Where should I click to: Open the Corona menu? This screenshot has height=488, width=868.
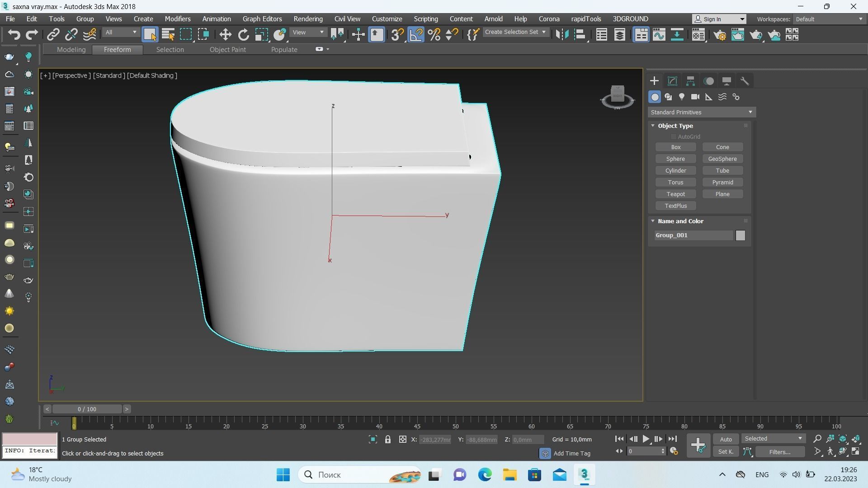[549, 19]
